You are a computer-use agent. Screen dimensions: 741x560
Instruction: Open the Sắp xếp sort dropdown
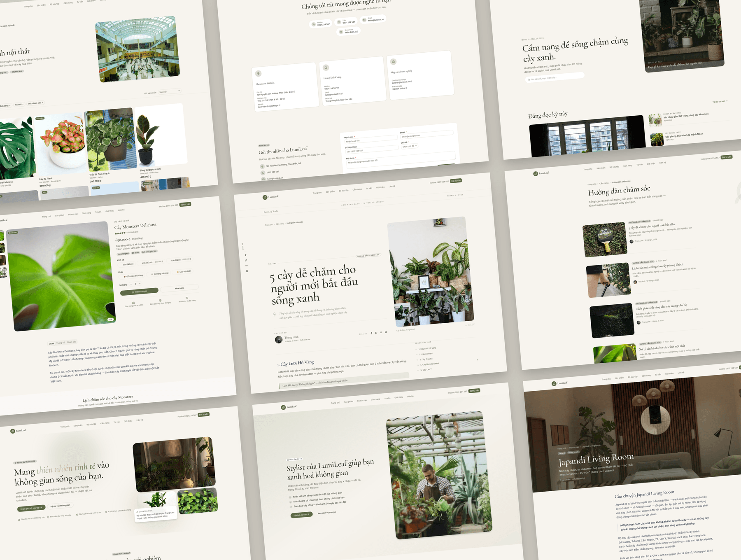(169, 91)
